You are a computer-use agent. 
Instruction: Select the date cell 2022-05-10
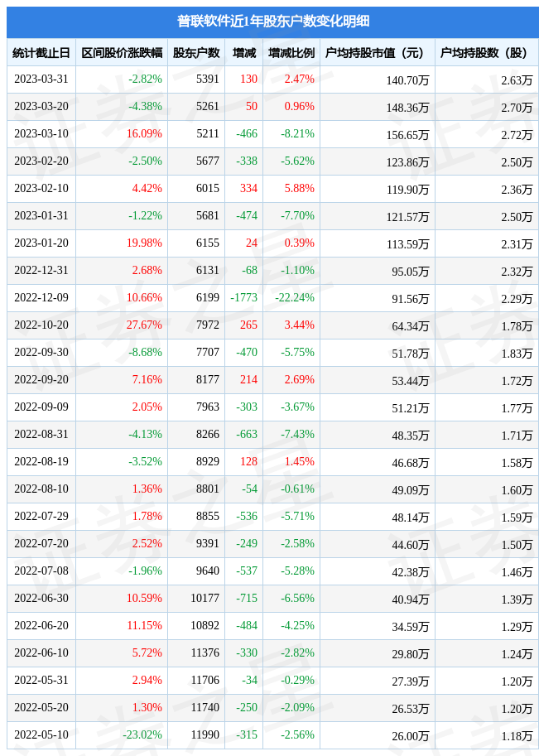(41, 734)
